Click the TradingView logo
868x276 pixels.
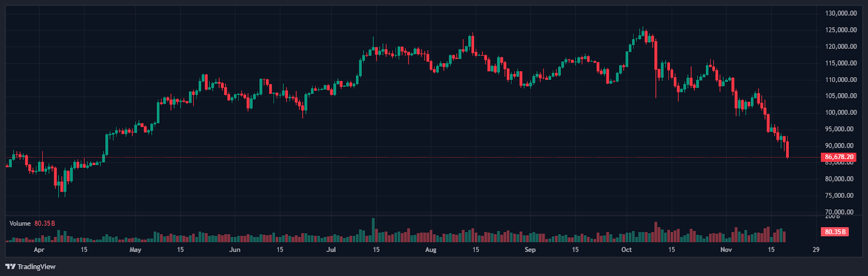pyautogui.click(x=30, y=267)
